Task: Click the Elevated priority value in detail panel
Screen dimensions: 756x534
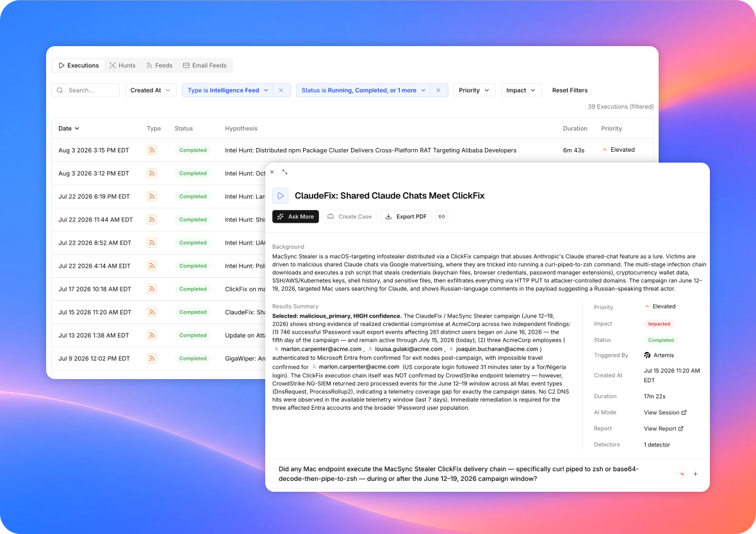Action: tap(659, 307)
